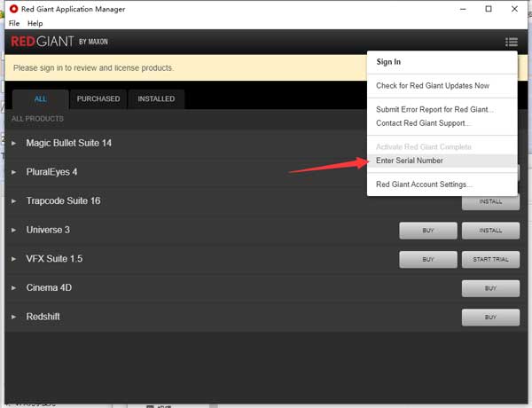Image resolution: width=532 pixels, height=408 pixels.
Task: Switch to the Installed tab
Action: tap(156, 98)
